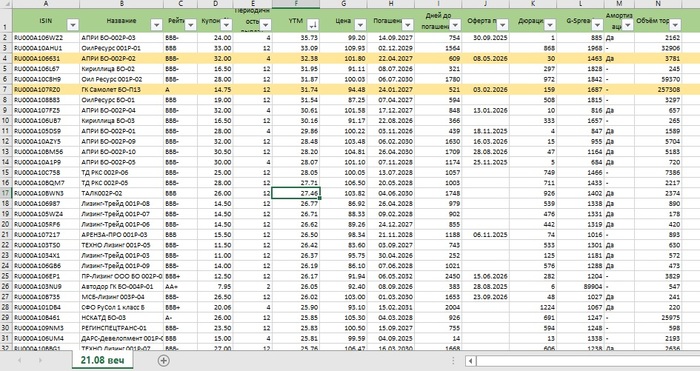
Task: Select cell СФО РуСол 1 класс Б
Action: click(x=121, y=308)
